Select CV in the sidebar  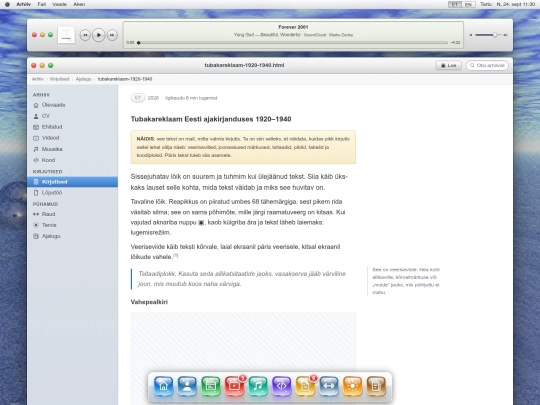pos(72,116)
